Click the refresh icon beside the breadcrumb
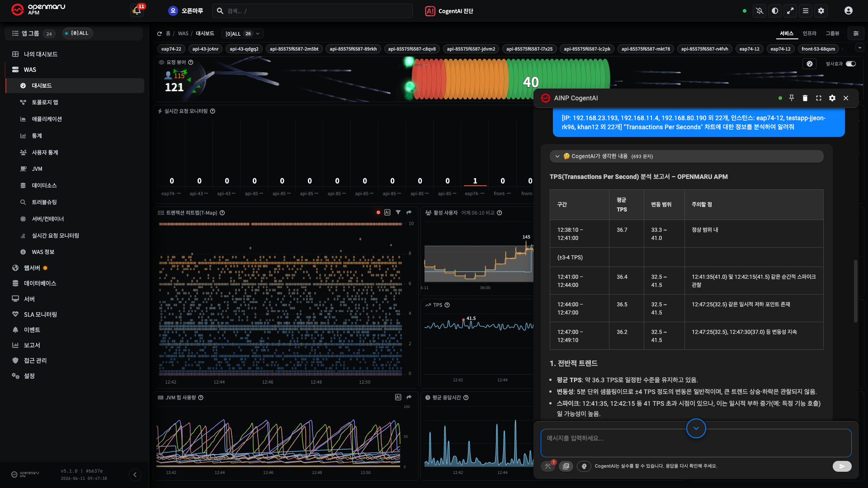 click(x=160, y=34)
